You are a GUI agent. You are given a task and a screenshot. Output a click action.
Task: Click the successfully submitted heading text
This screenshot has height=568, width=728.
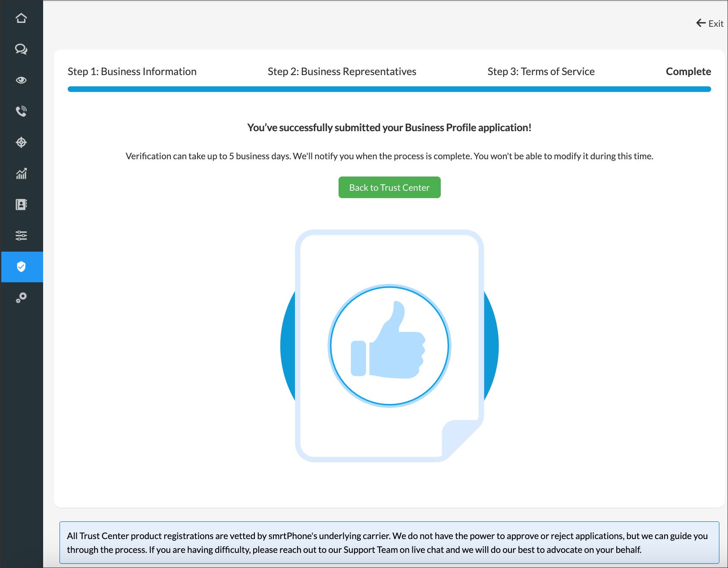click(389, 128)
